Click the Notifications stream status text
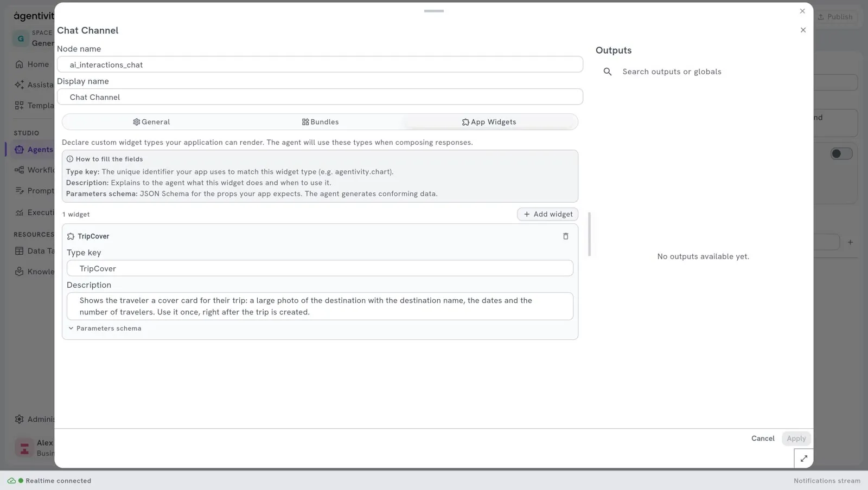 pos(827,481)
